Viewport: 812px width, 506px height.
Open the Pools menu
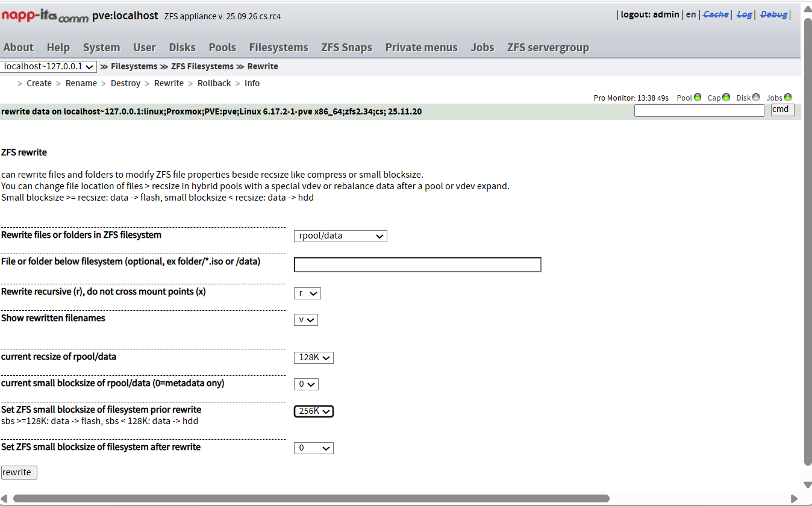tap(222, 48)
